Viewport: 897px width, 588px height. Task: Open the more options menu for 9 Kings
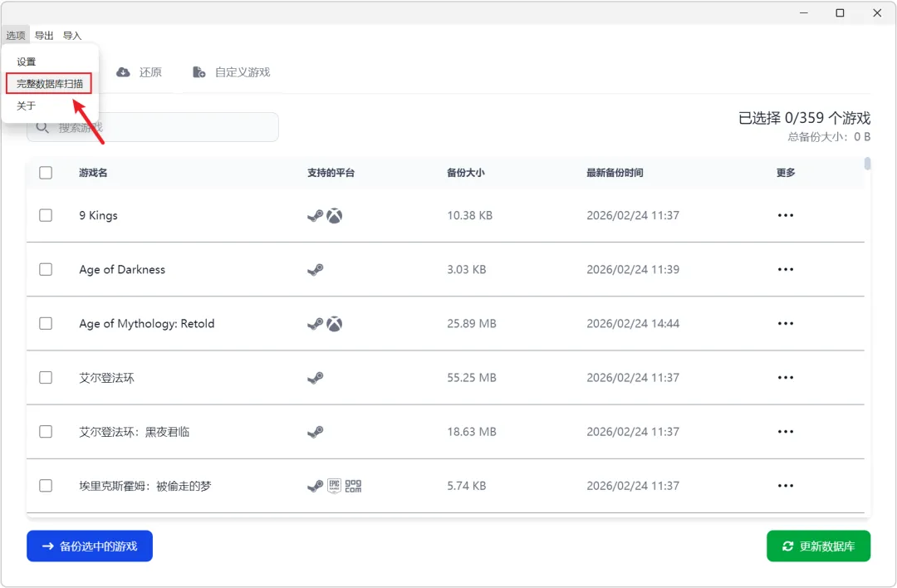[785, 216]
